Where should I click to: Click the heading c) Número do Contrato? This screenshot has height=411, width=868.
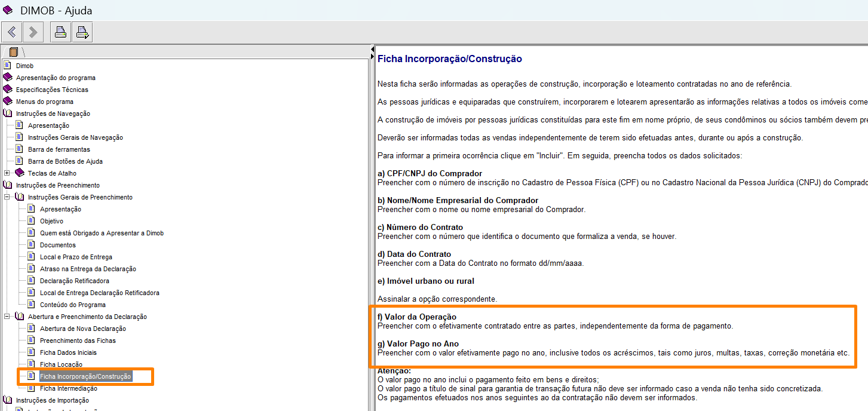[x=420, y=227]
